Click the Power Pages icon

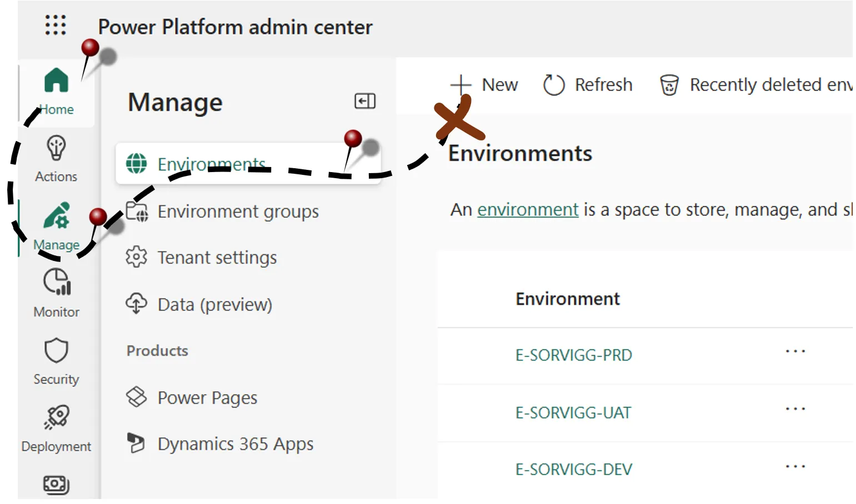[136, 397]
